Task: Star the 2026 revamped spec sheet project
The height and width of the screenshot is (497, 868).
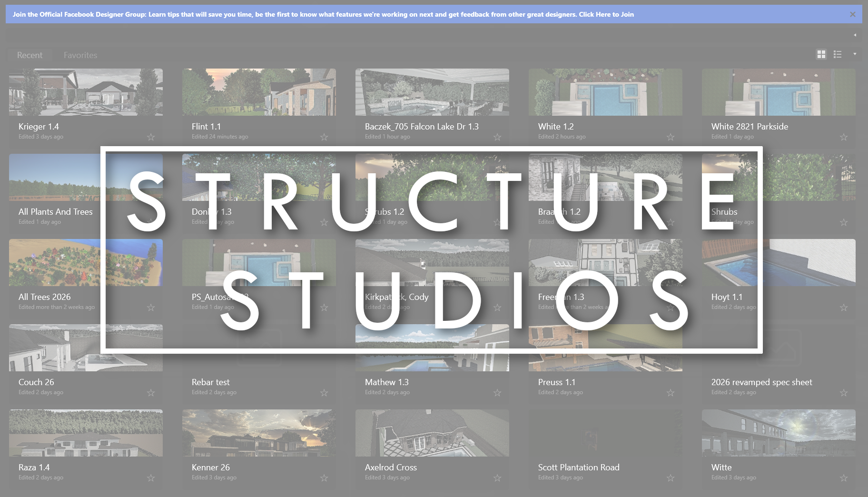Action: [844, 393]
